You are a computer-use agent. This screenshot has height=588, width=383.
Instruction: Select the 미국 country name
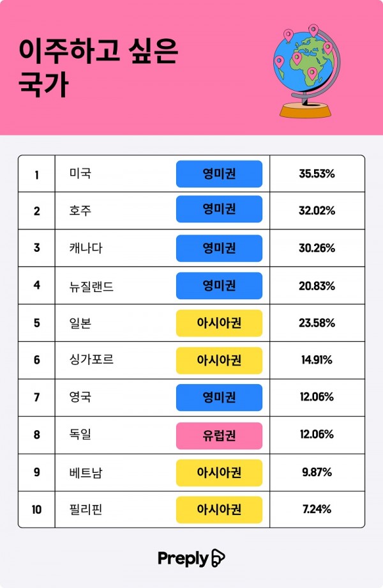pos(80,174)
